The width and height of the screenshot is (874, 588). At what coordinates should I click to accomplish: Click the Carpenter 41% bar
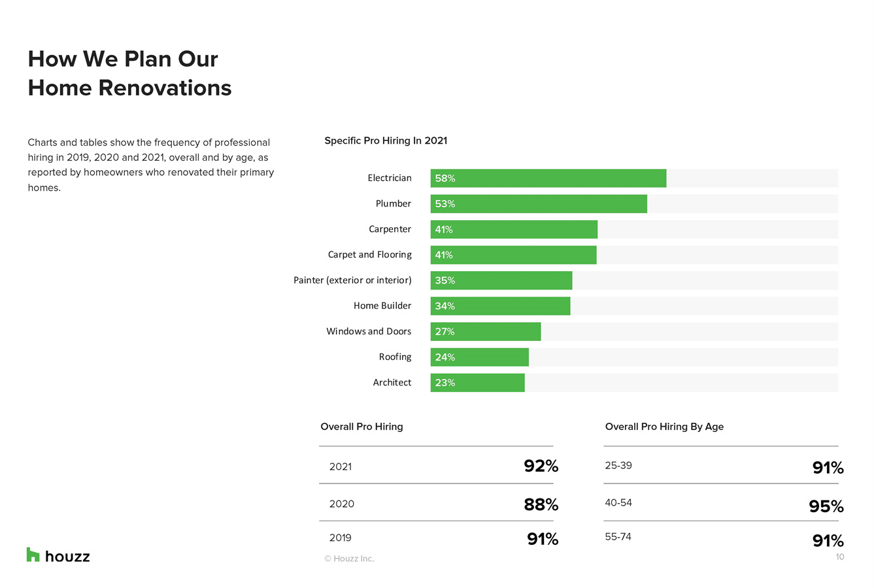click(x=514, y=229)
